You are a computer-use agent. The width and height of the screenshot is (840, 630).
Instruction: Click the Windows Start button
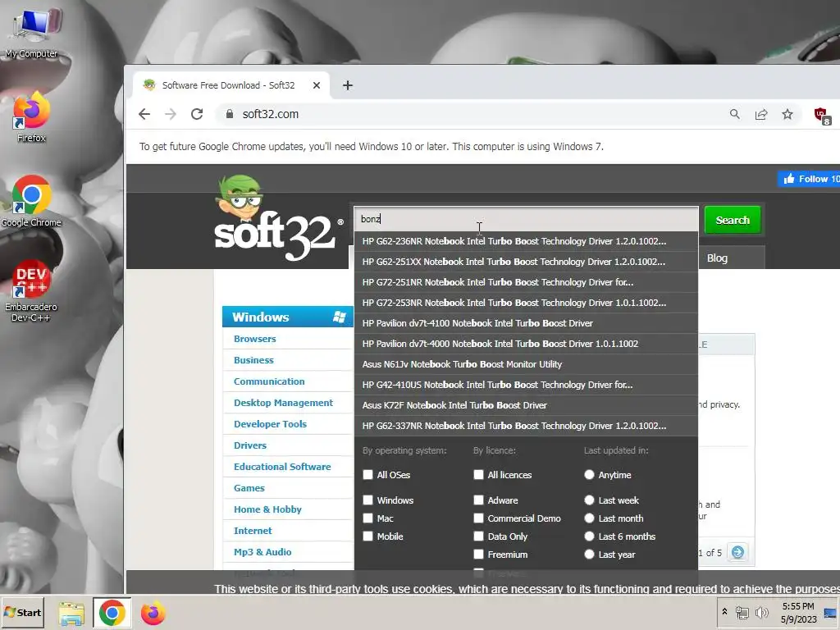point(22,612)
